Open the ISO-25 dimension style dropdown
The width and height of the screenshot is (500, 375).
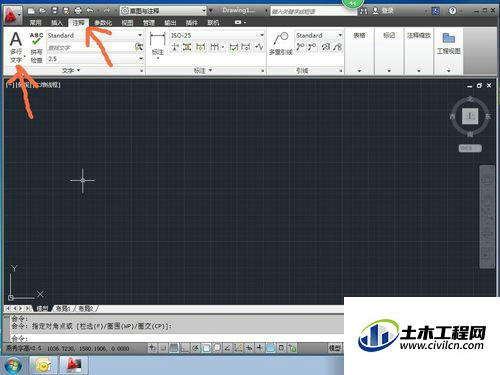tap(217, 35)
